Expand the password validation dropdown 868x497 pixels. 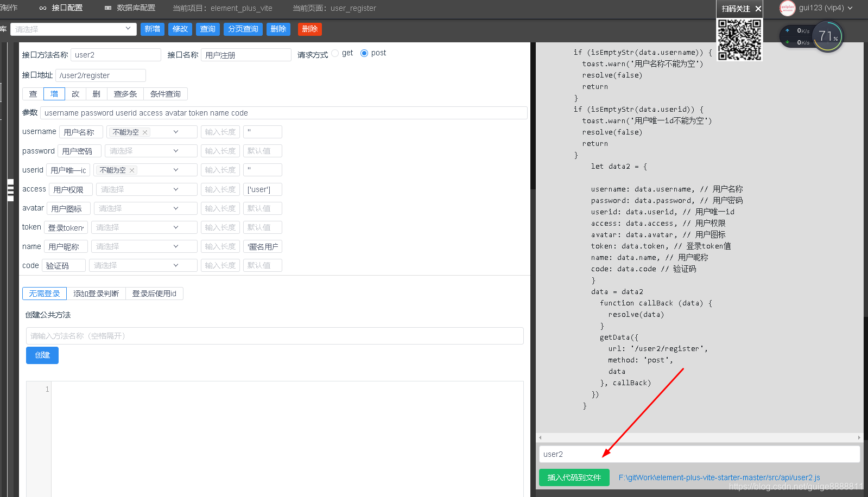[x=176, y=151]
